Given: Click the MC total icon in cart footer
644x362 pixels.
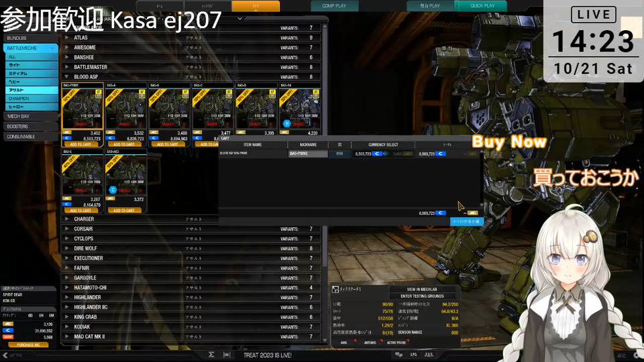Looking at the screenshot, I should [473, 213].
